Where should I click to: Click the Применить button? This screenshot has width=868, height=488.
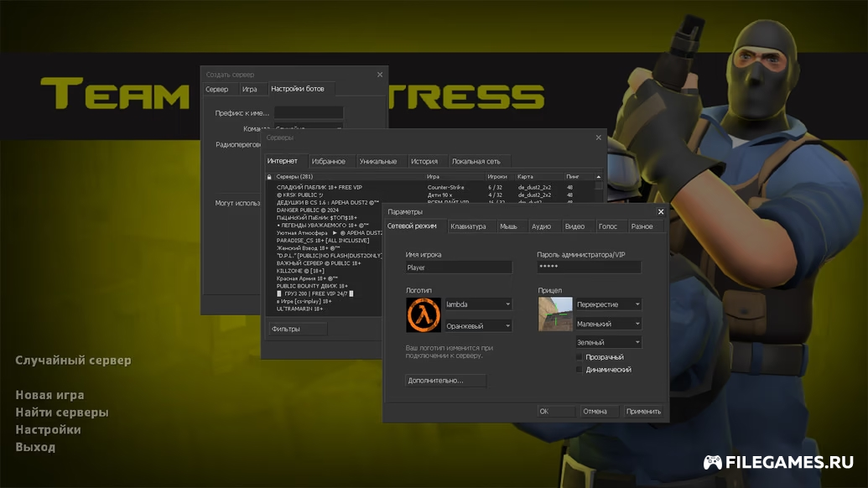click(x=643, y=411)
